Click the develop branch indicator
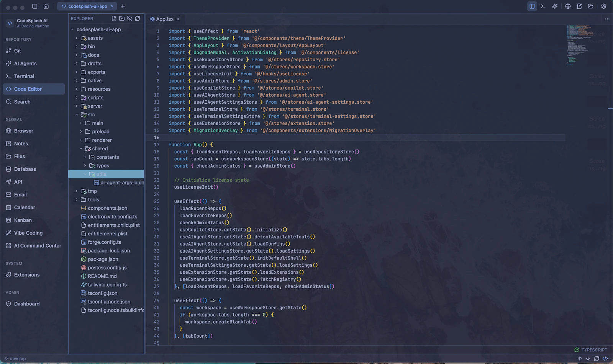Viewport: 613px width, 364px height. (15, 359)
